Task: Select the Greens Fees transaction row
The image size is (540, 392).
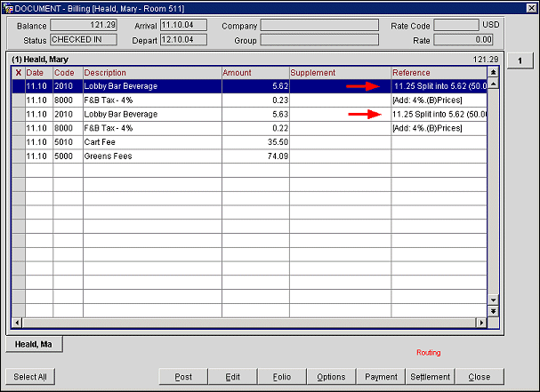Action: coord(151,156)
